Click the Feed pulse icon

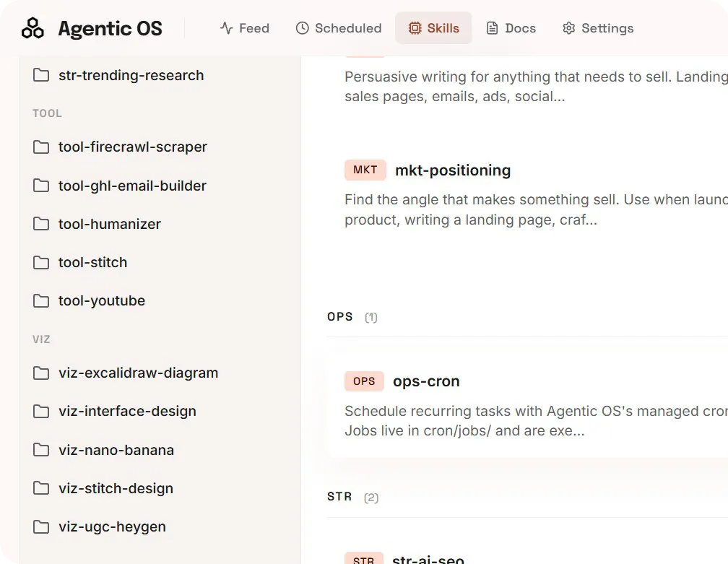pyautogui.click(x=226, y=28)
